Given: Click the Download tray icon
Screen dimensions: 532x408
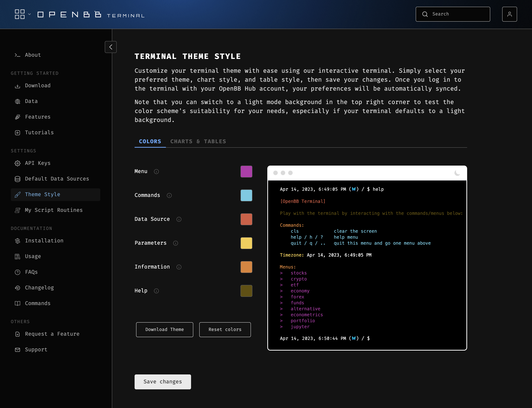Looking at the screenshot, I should coord(18,86).
